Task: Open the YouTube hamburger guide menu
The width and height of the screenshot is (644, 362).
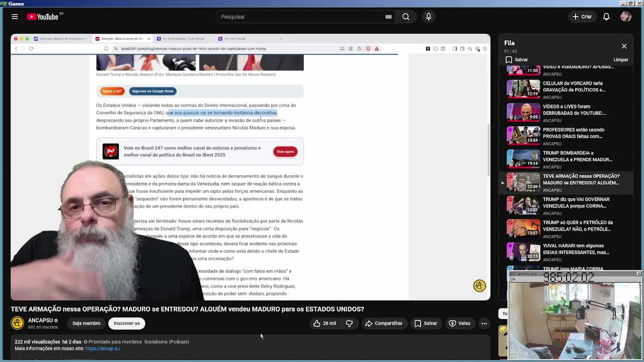Action: (x=15, y=17)
